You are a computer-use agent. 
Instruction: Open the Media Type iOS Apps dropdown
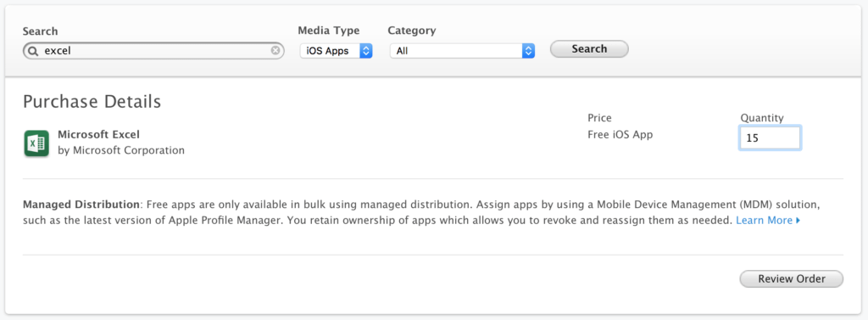pyautogui.click(x=336, y=51)
